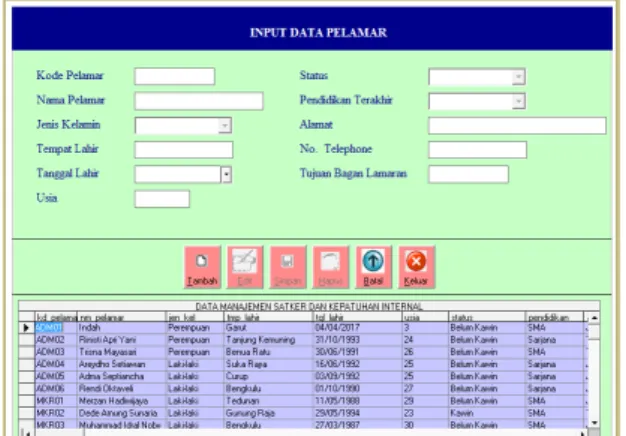Select the ADM01 code cell

point(55,328)
